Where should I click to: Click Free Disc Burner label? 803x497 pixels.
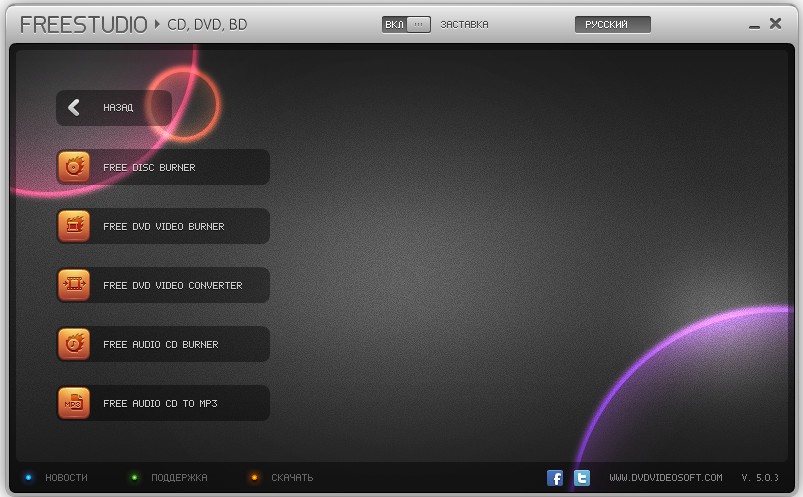pyautogui.click(x=149, y=168)
